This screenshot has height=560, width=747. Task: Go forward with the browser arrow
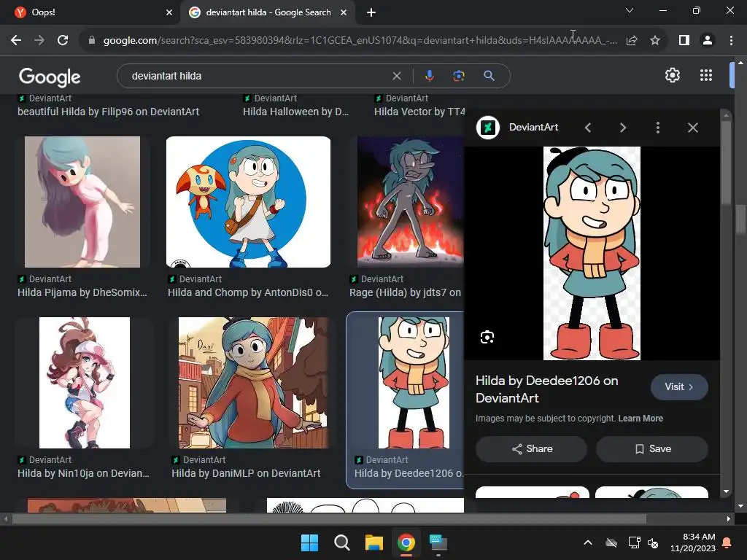tap(39, 41)
